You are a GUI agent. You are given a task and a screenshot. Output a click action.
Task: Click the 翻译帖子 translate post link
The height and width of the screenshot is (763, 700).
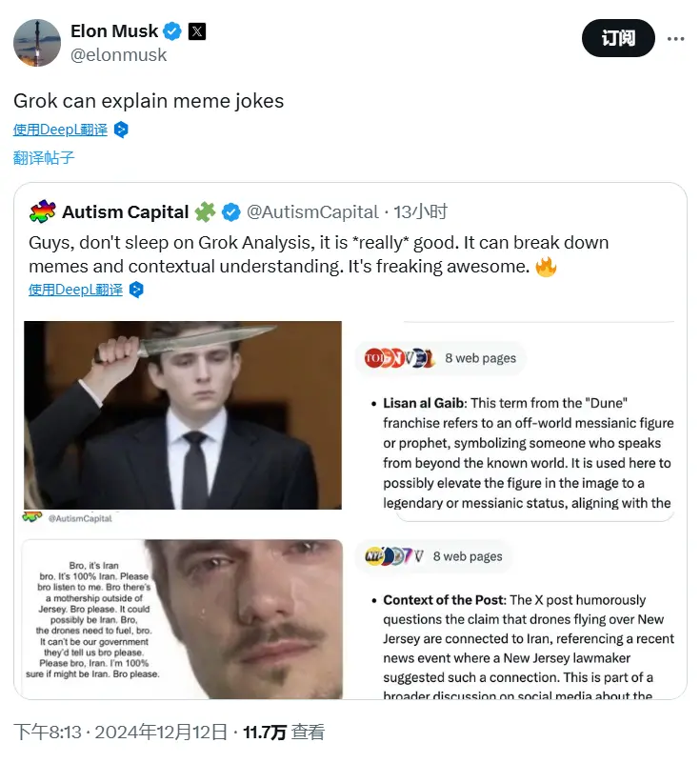click(44, 158)
